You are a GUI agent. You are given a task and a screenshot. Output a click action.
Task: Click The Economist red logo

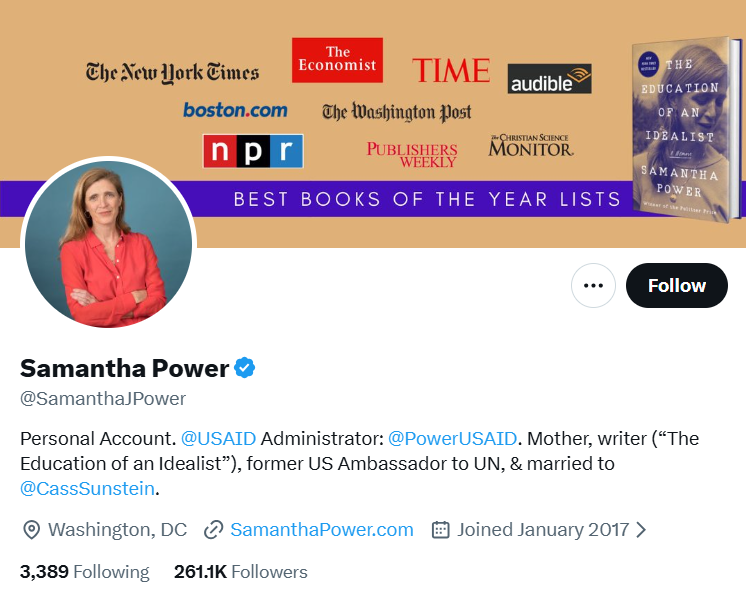337,60
